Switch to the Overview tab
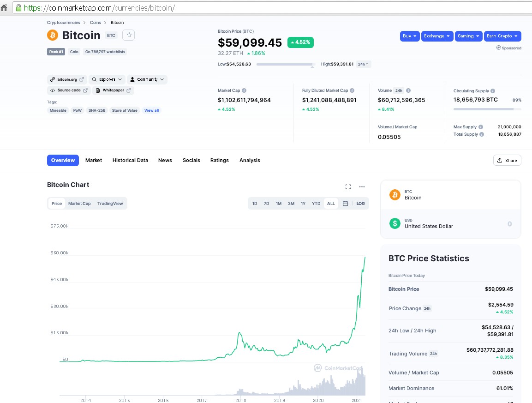This screenshot has height=403, width=532. click(x=63, y=160)
